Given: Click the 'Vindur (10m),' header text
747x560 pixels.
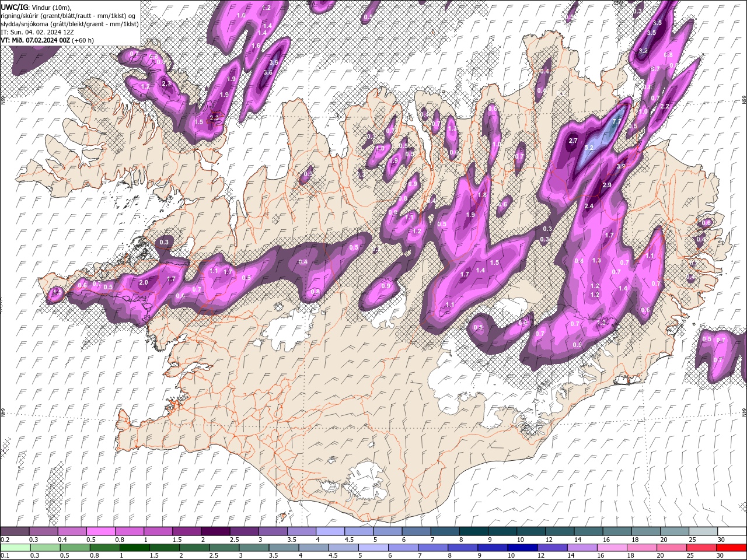Looking at the screenshot, I should pyautogui.click(x=51, y=7).
